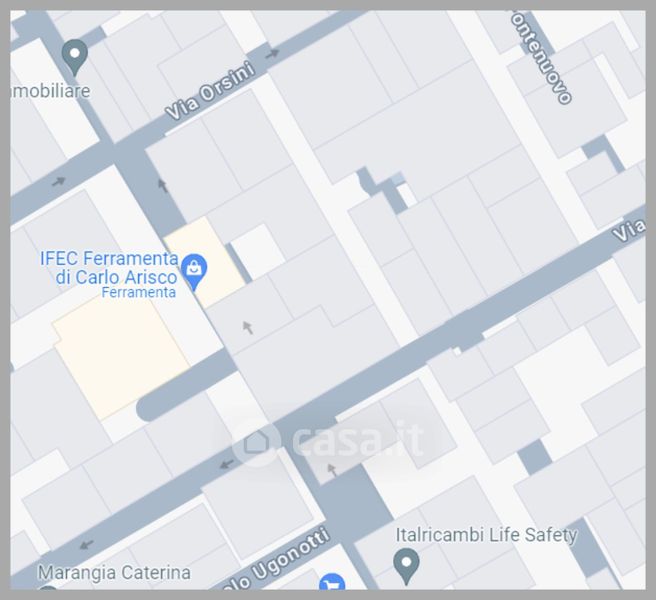Click the up arrow just above IFEC yellow building
This screenshot has height=600, width=656.
click(162, 185)
